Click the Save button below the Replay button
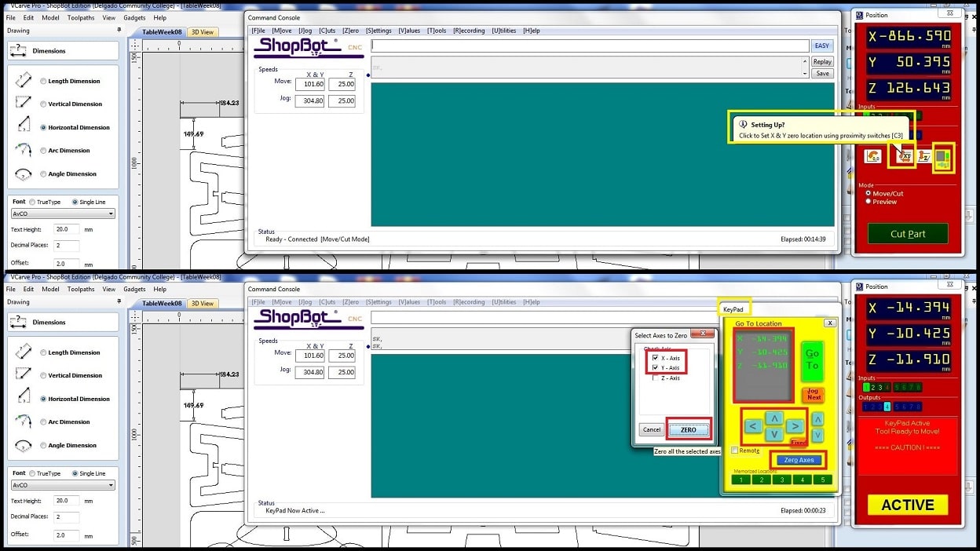The image size is (980, 551). (x=822, y=74)
